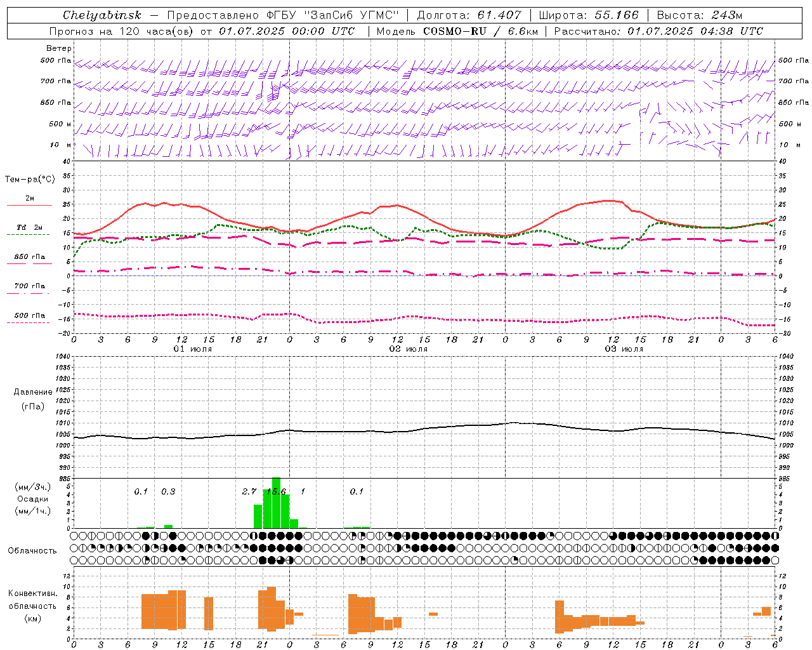
Task: Click the 'Ветер' wind panel label
Action: click(x=59, y=48)
